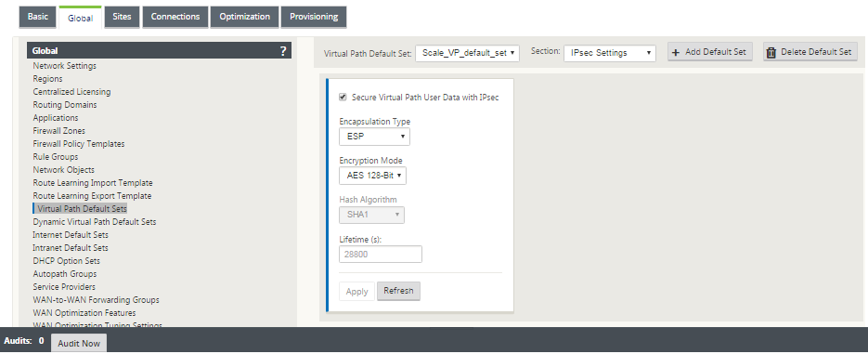Select WAN-to-WAN Forwarding Groups item

click(96, 300)
